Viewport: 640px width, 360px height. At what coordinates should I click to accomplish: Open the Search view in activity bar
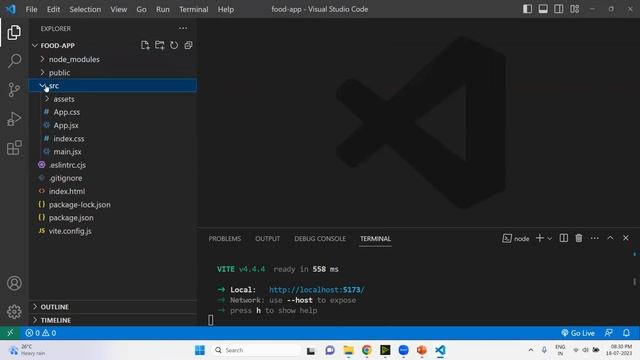pyautogui.click(x=14, y=61)
